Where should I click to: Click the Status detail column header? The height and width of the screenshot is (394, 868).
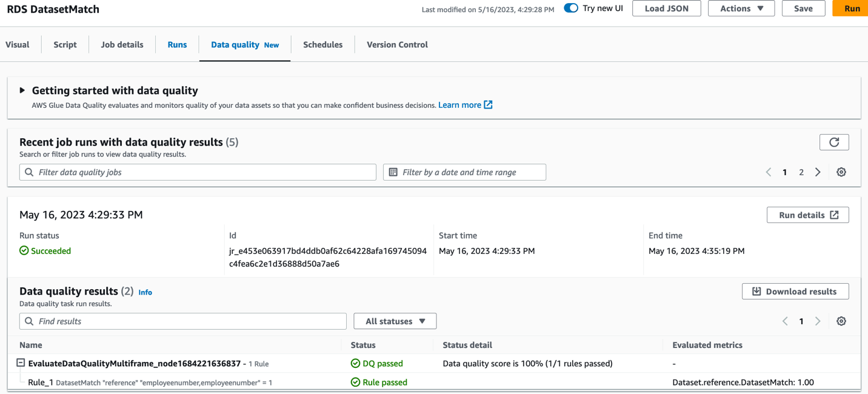pyautogui.click(x=467, y=345)
